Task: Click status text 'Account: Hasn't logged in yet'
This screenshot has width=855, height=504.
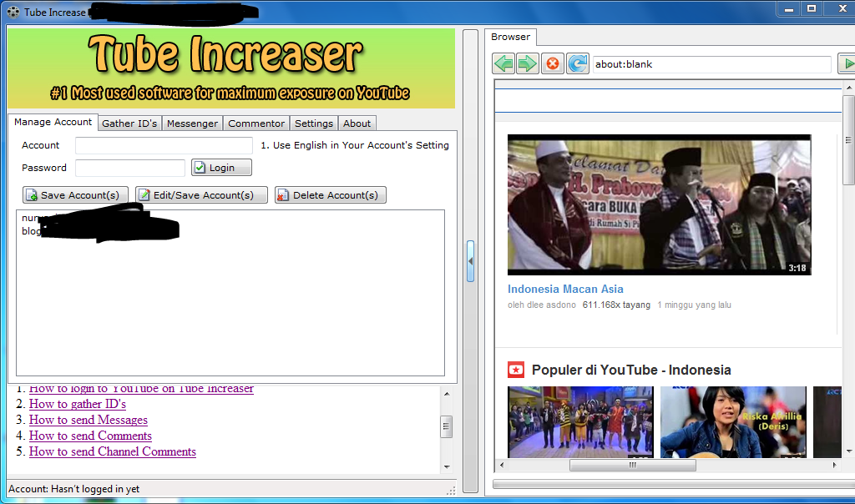Action: (x=73, y=489)
